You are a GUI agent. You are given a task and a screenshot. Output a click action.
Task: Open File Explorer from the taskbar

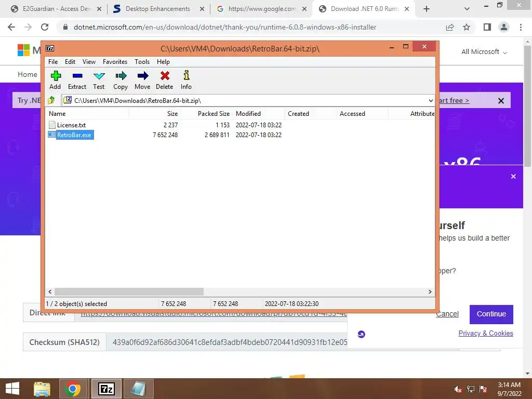click(x=42, y=389)
